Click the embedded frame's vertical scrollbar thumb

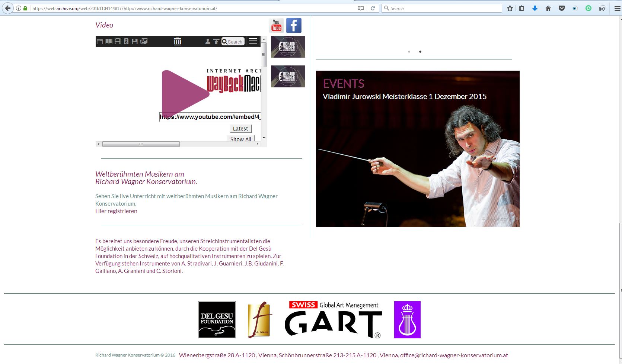coord(264,55)
